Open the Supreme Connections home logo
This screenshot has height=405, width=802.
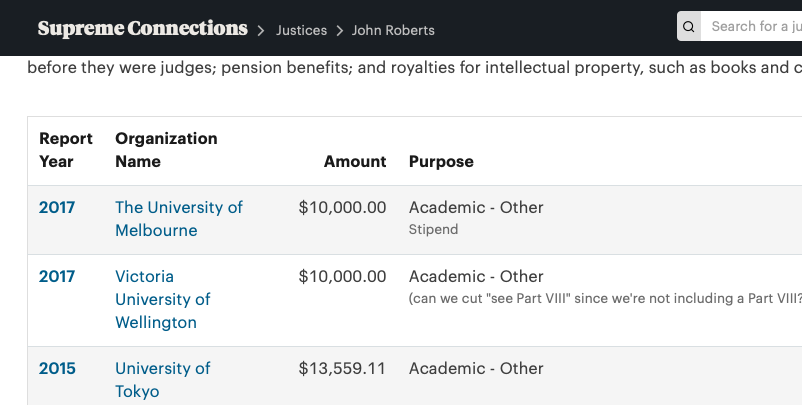tap(142, 29)
